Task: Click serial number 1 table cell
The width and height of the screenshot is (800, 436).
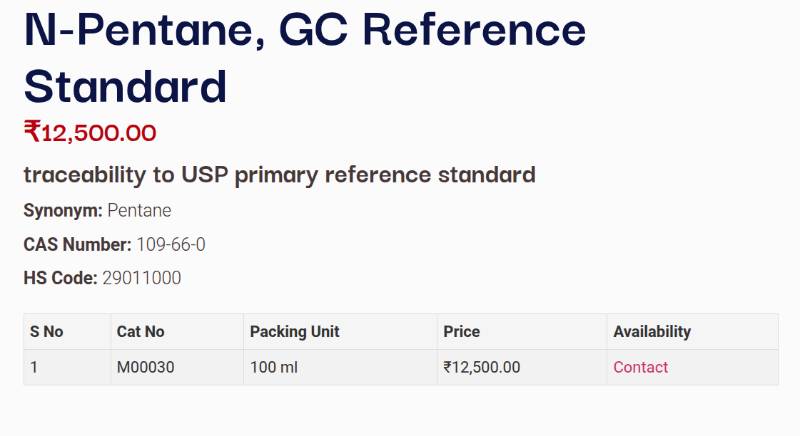Action: (34, 367)
